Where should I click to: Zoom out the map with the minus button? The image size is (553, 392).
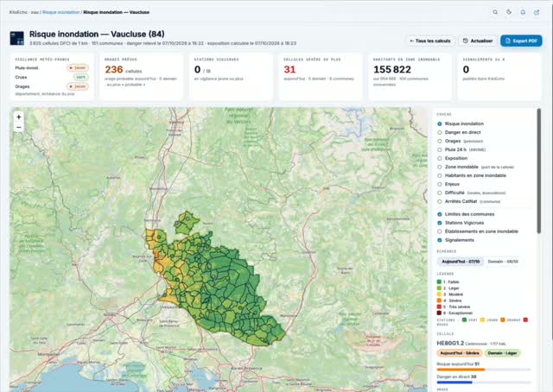click(x=19, y=127)
